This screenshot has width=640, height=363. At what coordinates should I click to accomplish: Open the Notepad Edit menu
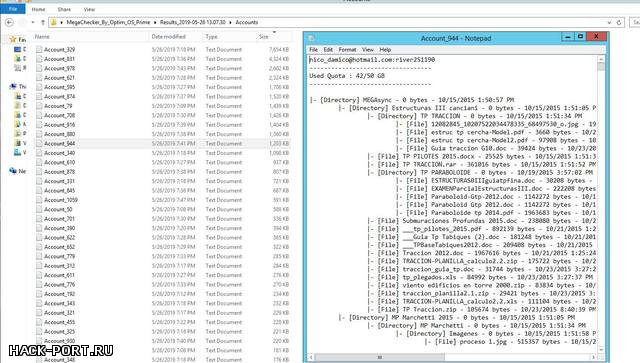(328, 49)
